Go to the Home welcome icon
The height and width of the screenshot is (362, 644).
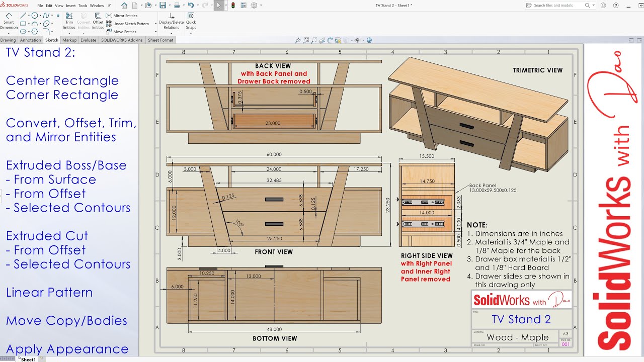pyautogui.click(x=124, y=6)
